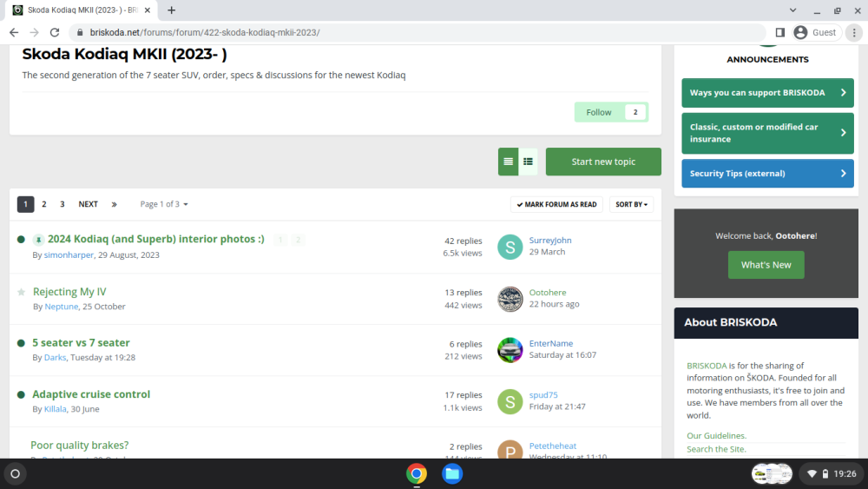The height and width of the screenshot is (489, 868).
Task: Open 2024 Kodiaq interior photos topic
Action: pyautogui.click(x=155, y=239)
